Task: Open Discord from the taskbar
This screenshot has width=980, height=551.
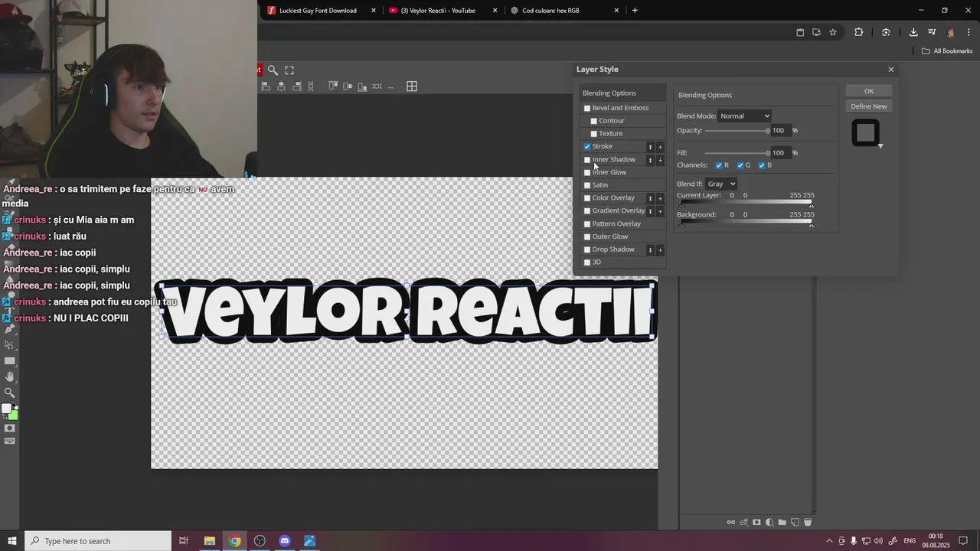Action: (285, 541)
